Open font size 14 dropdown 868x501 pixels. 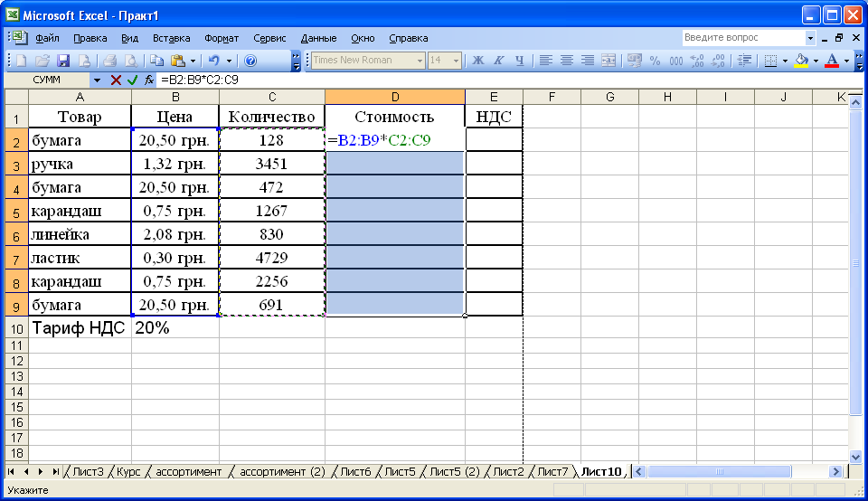[x=456, y=61]
